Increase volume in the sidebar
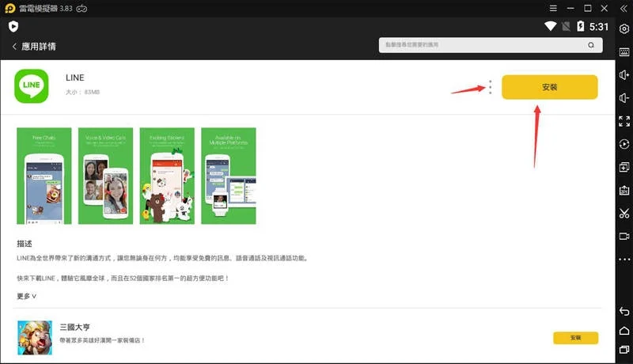 pyautogui.click(x=624, y=75)
